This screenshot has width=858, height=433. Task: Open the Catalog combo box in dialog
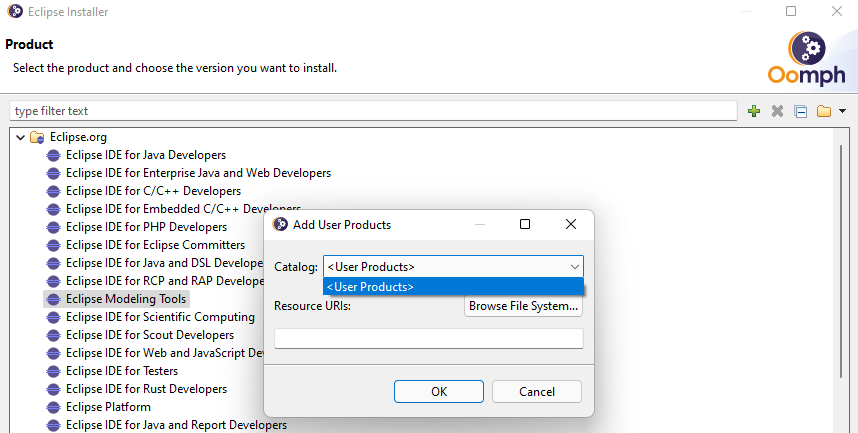[453, 267]
